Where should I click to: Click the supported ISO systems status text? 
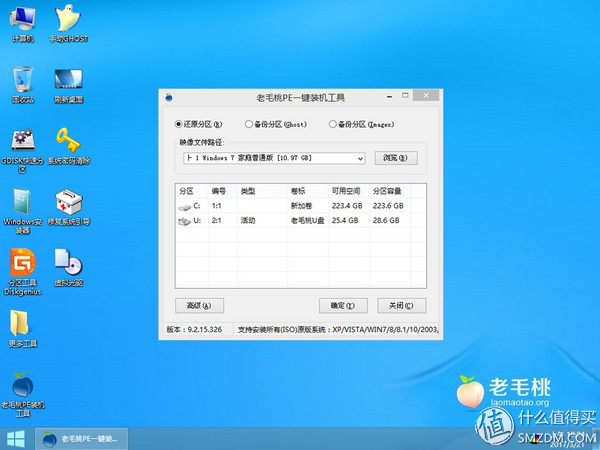[338, 329]
